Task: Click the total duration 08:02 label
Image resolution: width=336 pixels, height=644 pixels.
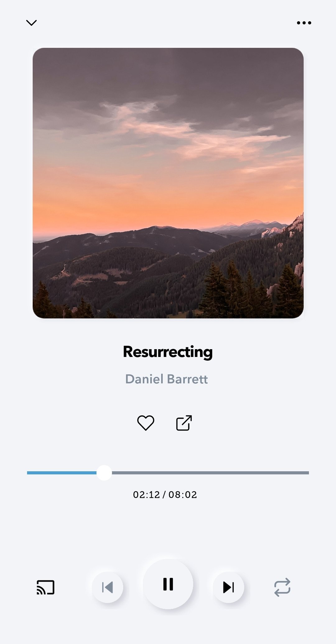Action: point(183,495)
